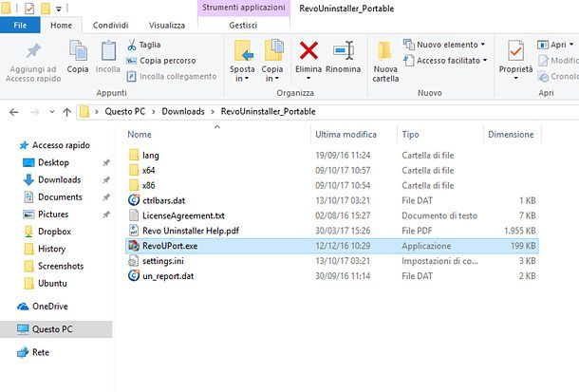Click Incolla collegamento
The image size is (579, 392).
click(x=172, y=76)
